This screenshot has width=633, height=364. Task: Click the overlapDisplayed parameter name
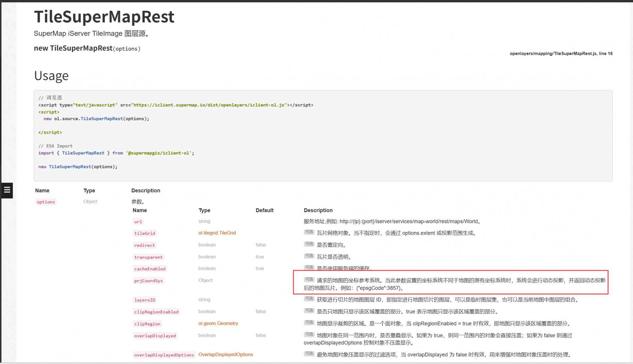point(155,336)
